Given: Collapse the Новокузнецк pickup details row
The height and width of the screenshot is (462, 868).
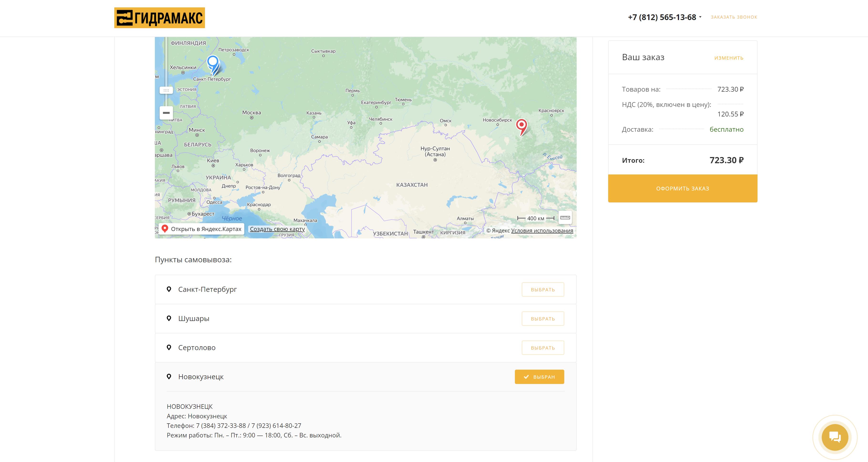Looking at the screenshot, I should coord(201,377).
